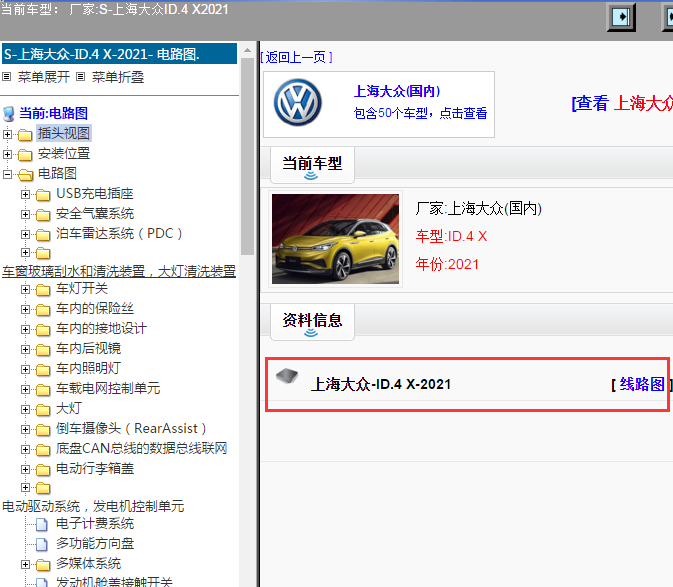The height and width of the screenshot is (587, 673).
Task: Click the panel navigation arrow button in header
Action: (621, 17)
